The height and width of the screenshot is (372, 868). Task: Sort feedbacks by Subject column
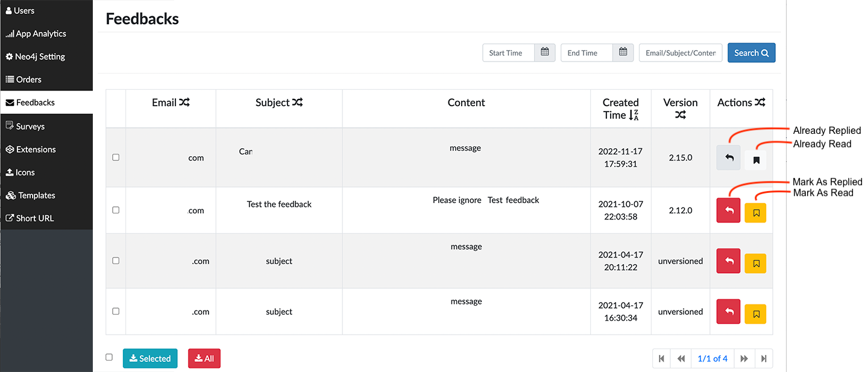click(297, 102)
